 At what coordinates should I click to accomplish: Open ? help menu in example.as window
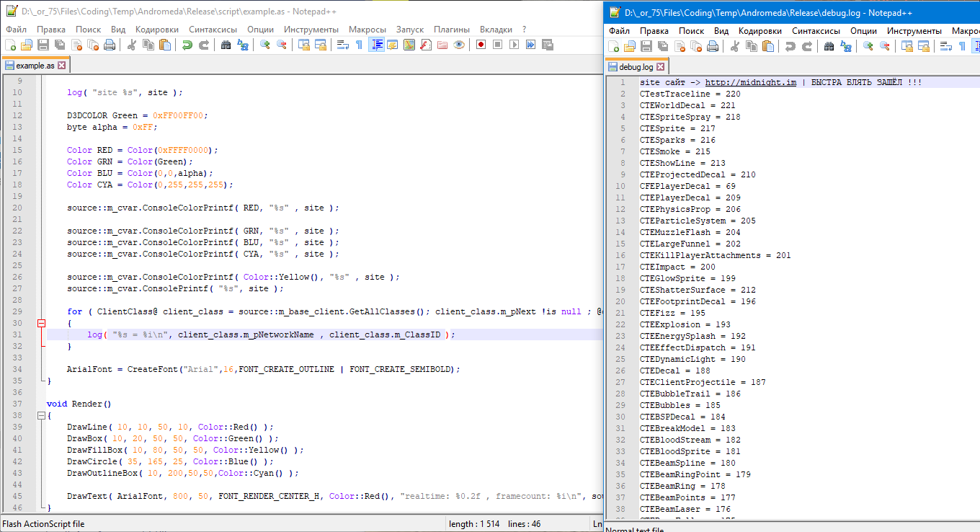[524, 30]
